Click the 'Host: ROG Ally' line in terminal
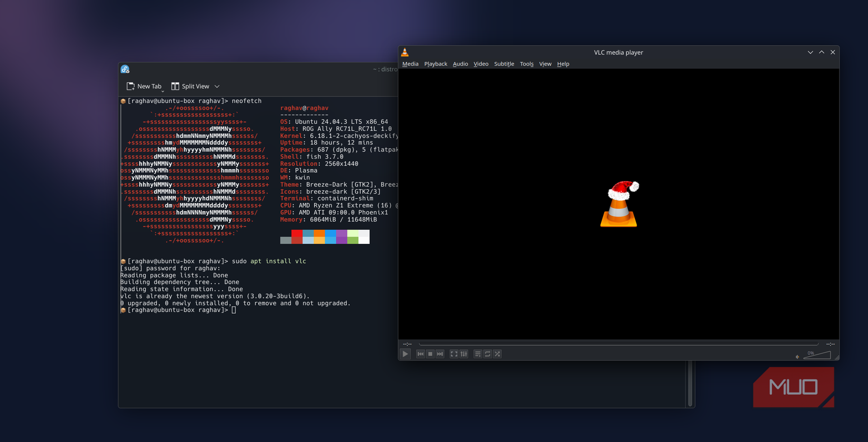 click(336, 129)
